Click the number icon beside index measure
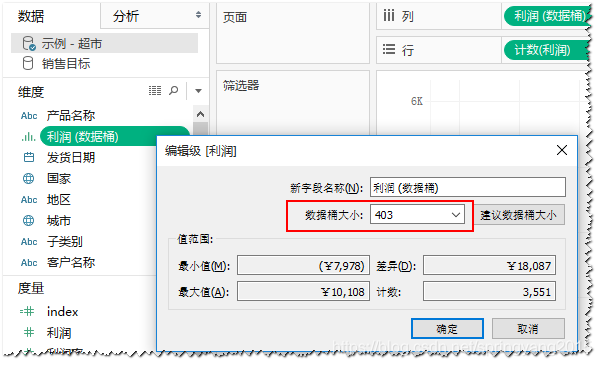 (27, 311)
